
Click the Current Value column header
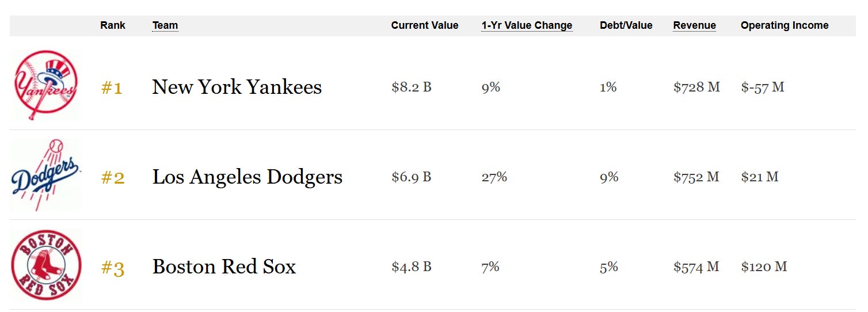pos(425,25)
